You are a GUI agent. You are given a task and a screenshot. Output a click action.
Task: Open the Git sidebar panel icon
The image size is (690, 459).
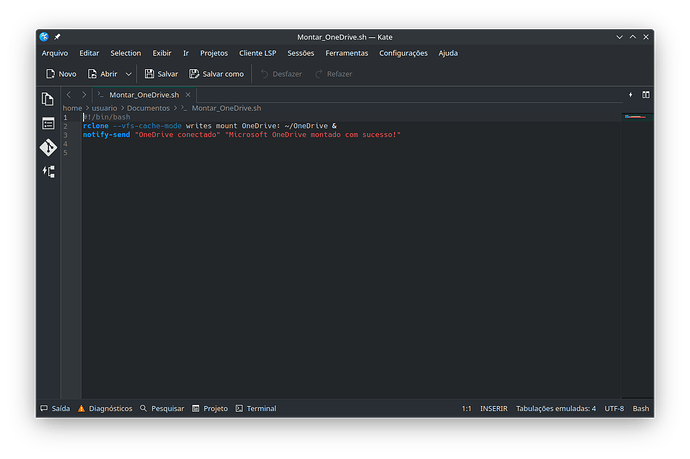point(48,147)
